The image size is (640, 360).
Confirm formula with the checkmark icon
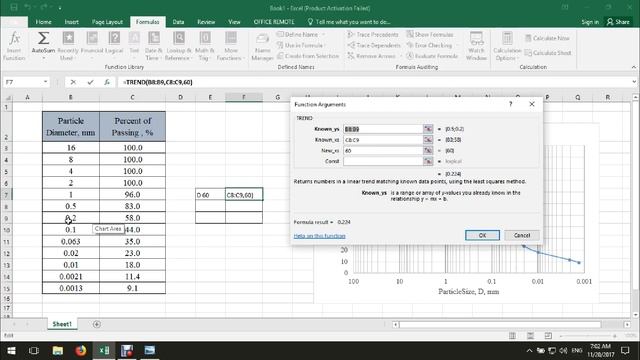click(x=90, y=82)
